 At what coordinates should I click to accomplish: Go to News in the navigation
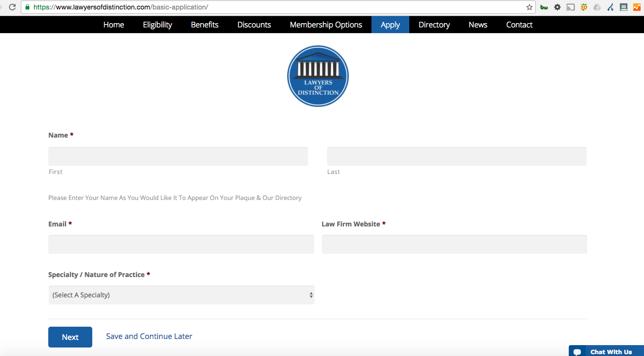pos(478,25)
